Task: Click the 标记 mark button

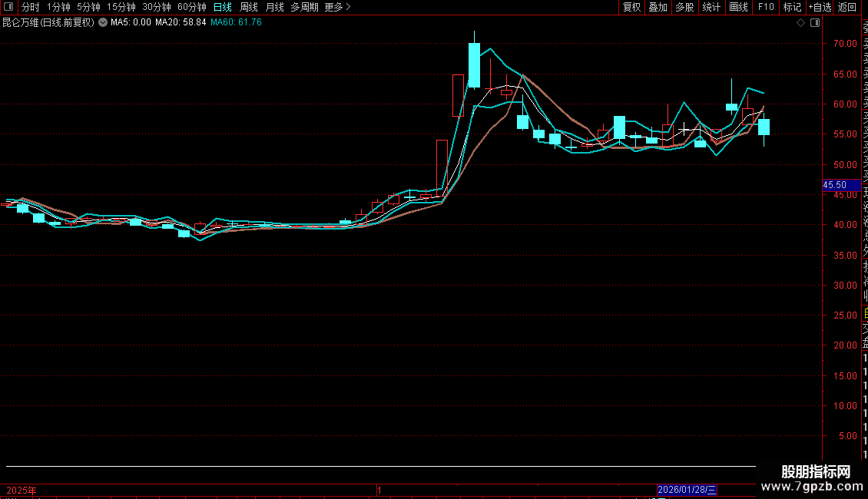Action: (792, 7)
